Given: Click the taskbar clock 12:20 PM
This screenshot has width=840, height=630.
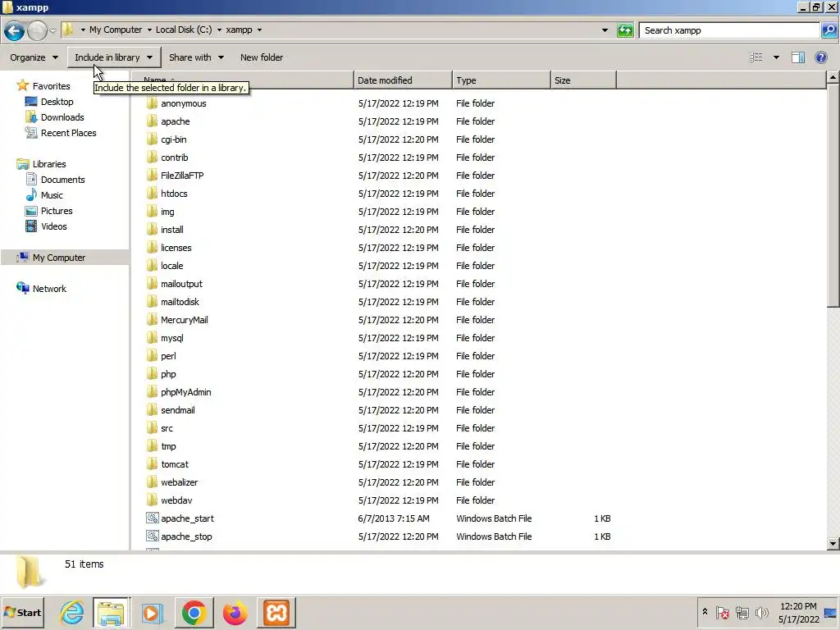Looking at the screenshot, I should 798,606.
